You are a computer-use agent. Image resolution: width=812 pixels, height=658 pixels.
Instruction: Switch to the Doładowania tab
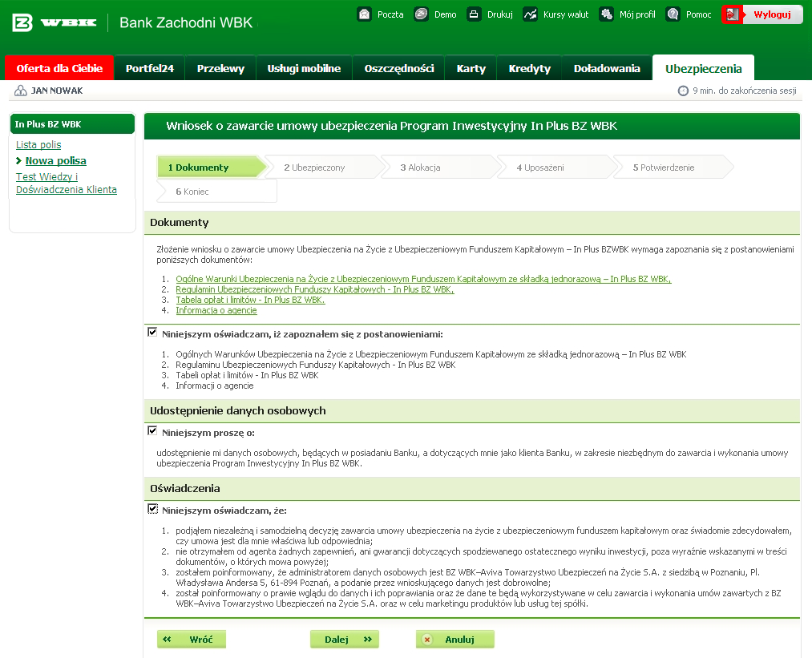[607, 68]
